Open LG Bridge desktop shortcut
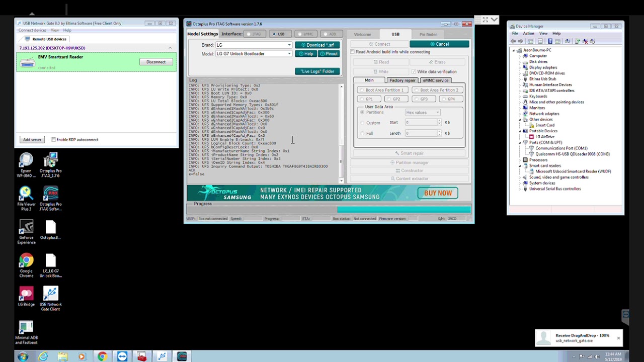This screenshot has width=644, height=362. pos(26,297)
